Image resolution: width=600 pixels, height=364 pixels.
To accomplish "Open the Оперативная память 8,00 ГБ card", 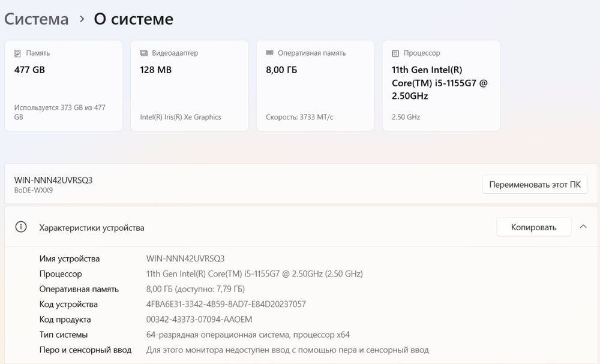I will pos(316,86).
